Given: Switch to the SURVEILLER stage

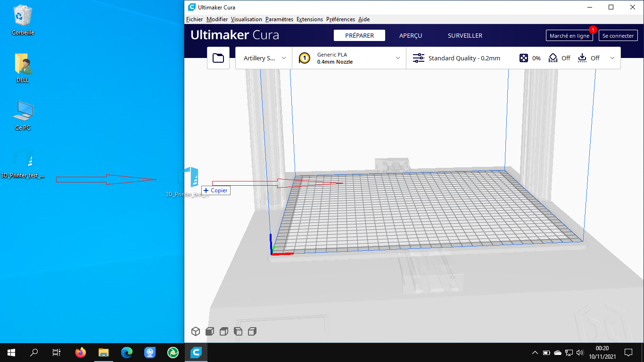Looking at the screenshot, I should tap(465, 35).
